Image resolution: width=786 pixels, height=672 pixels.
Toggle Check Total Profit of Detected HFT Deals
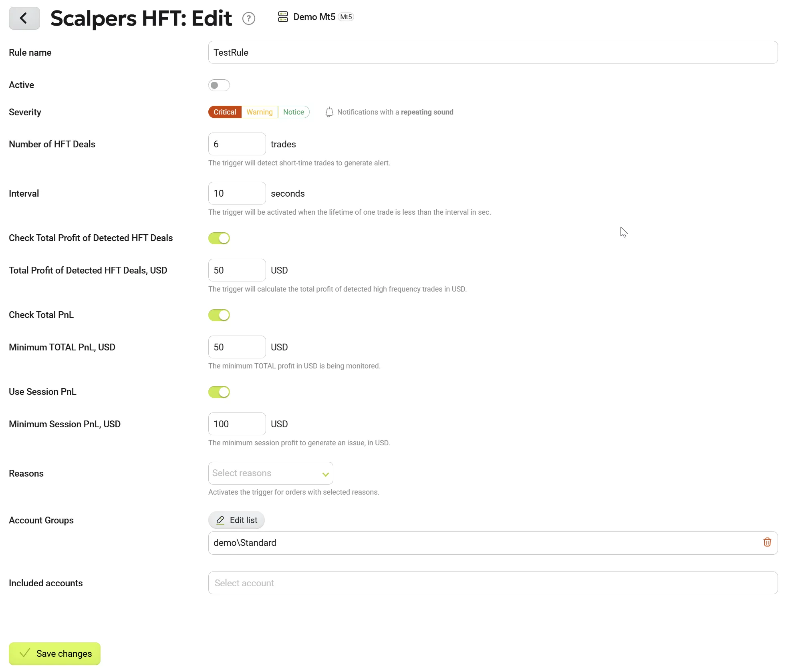click(219, 238)
